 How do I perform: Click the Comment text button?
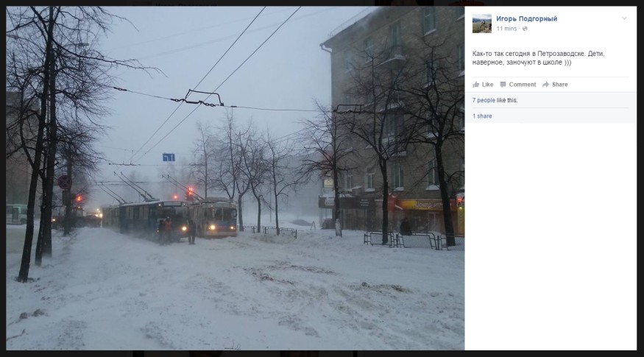[523, 84]
